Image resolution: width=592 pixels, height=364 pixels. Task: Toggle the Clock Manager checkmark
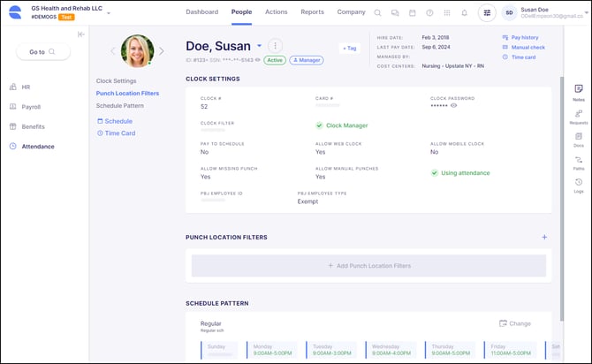click(x=319, y=125)
